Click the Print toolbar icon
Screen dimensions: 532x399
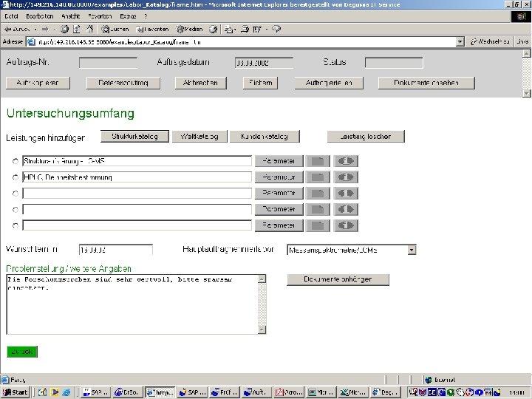pyautogui.click(x=245, y=29)
